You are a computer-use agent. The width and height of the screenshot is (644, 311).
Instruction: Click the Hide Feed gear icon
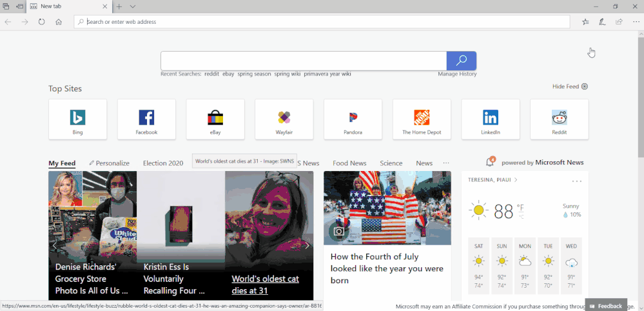point(585,86)
